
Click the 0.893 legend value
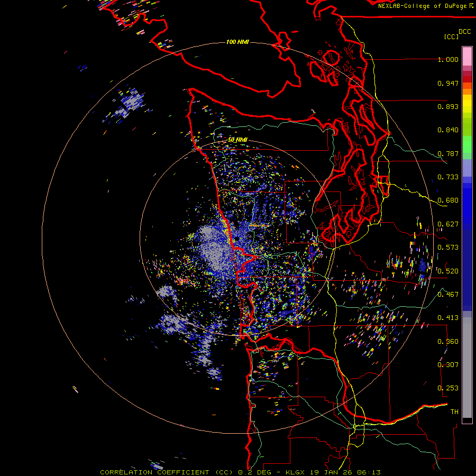pos(448,106)
